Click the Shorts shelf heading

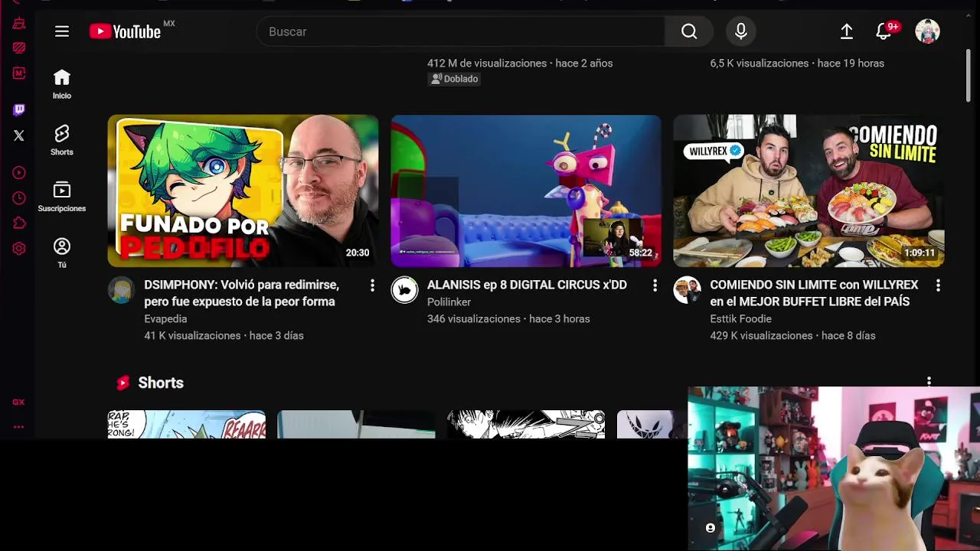click(x=161, y=383)
